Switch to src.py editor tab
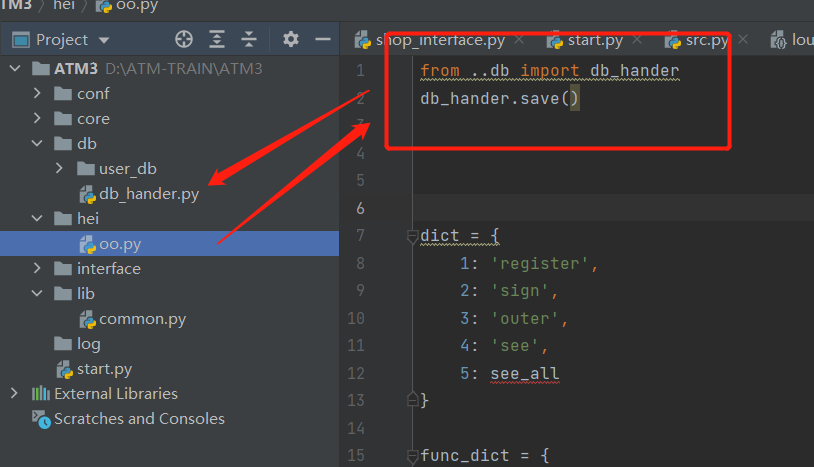Image resolution: width=814 pixels, height=467 pixels. pyautogui.click(x=707, y=40)
